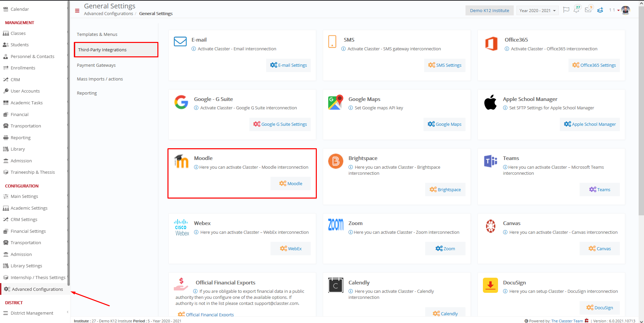
Task: Open SMS Settings button
Action: coord(445,65)
